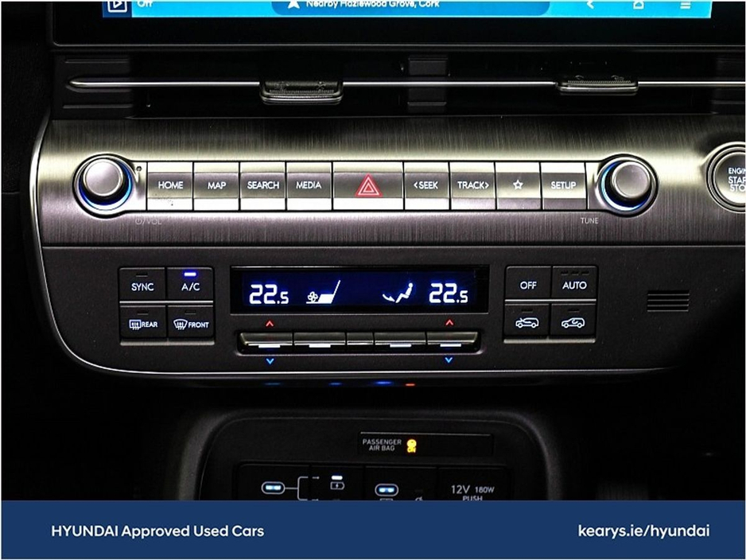Lower the right temperature using blue down arrow
Viewport: 746px width, 560px height.
(449, 360)
